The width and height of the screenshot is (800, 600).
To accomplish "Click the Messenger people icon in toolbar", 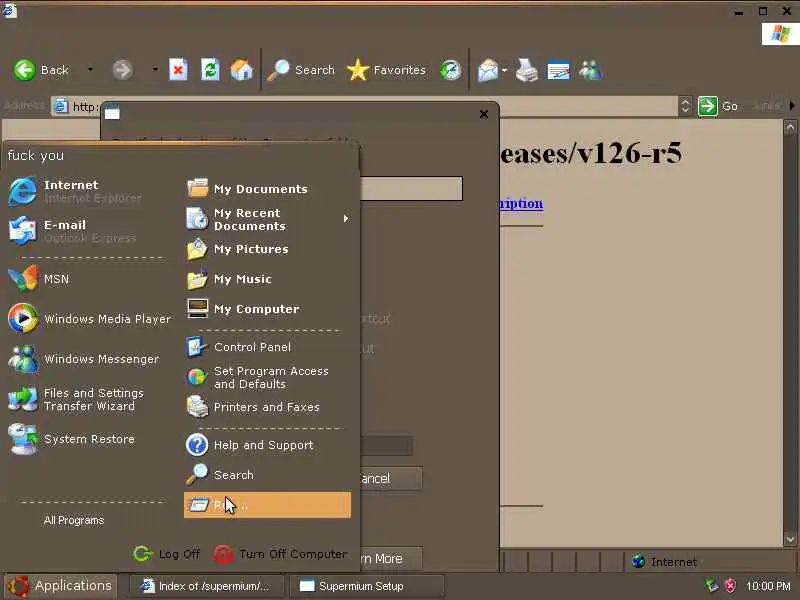I will tap(590, 70).
